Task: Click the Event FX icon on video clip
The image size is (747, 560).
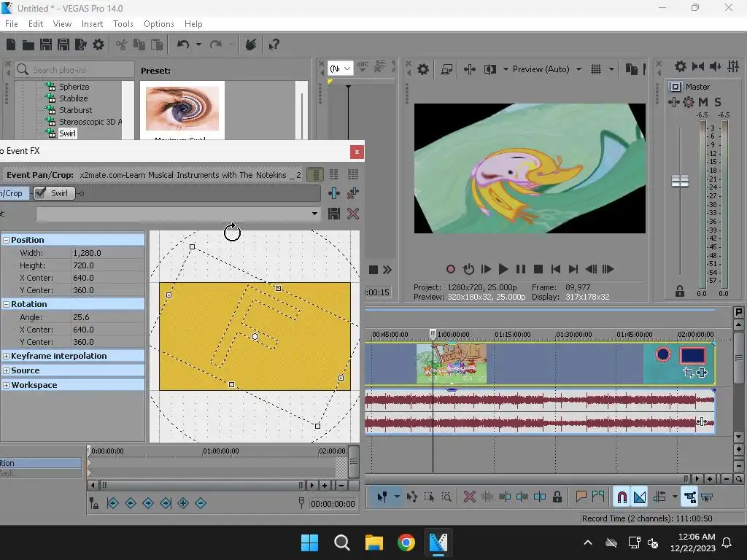Action: point(702,373)
